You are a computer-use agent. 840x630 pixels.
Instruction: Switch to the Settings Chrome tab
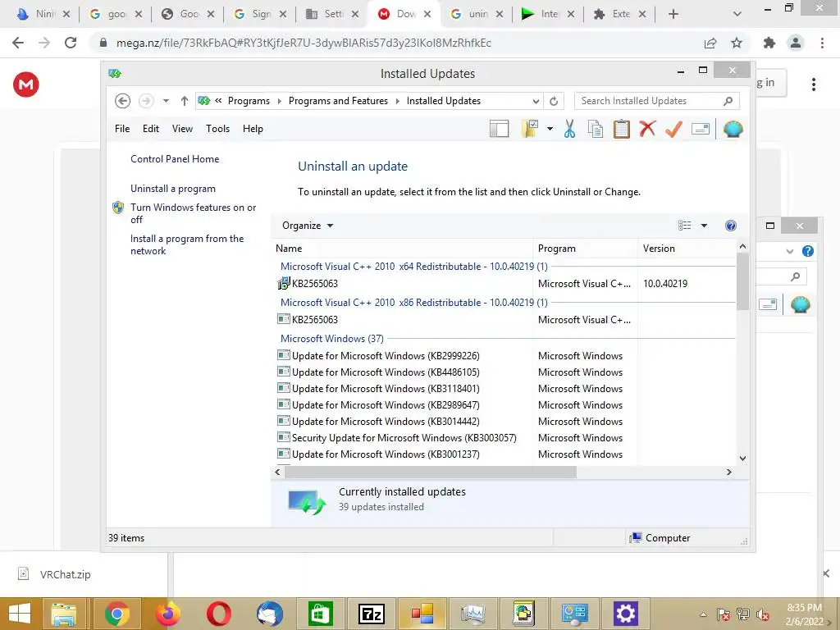click(x=331, y=14)
